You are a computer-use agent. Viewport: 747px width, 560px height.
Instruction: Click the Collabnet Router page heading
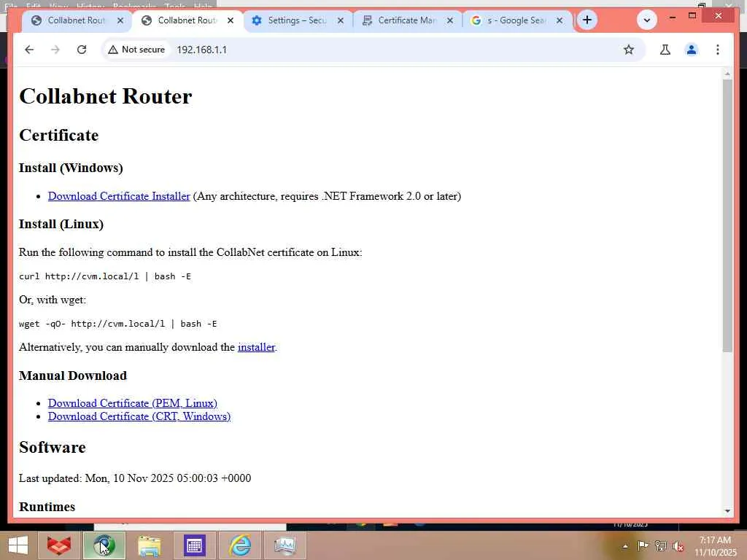(x=105, y=96)
